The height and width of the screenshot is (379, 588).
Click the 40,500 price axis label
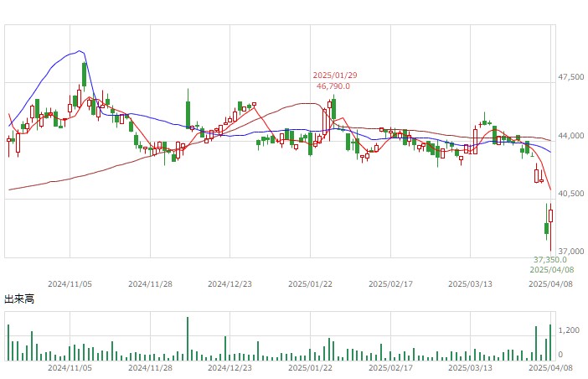tap(570, 193)
